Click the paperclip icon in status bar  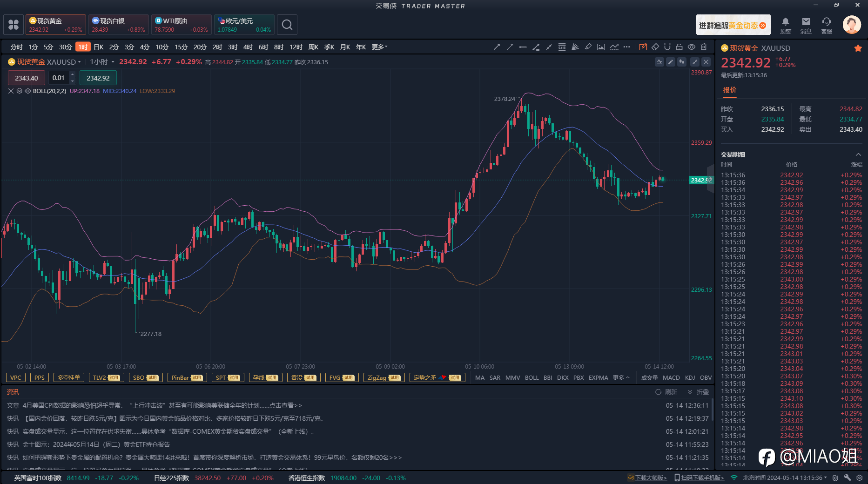[x=835, y=478]
